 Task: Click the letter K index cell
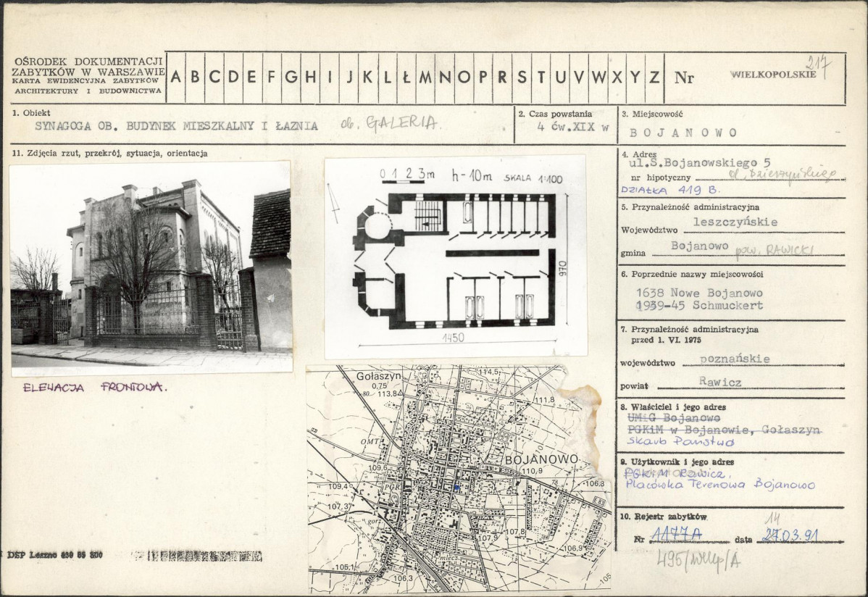(368, 78)
